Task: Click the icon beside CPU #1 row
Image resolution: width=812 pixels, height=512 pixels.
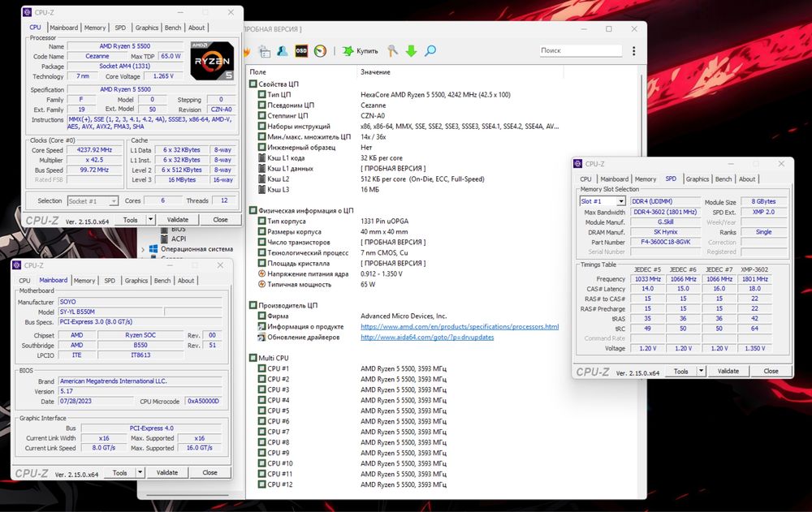Action: (262, 368)
